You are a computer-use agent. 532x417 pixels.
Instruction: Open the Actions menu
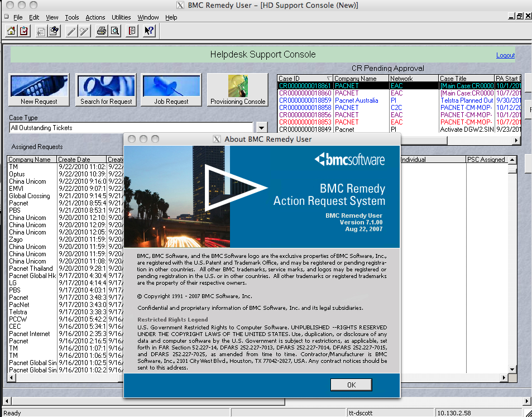[95, 17]
